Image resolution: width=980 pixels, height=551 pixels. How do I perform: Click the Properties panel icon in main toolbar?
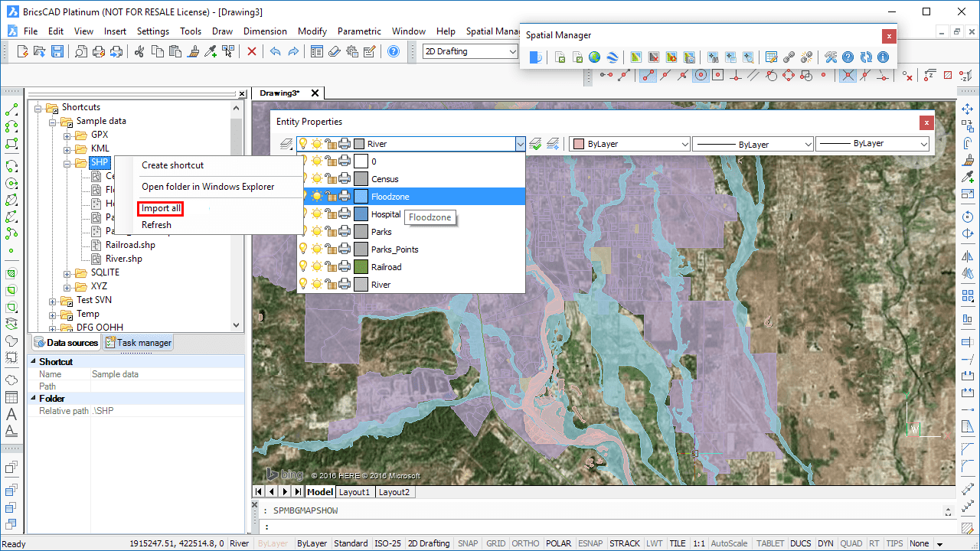pyautogui.click(x=317, y=51)
